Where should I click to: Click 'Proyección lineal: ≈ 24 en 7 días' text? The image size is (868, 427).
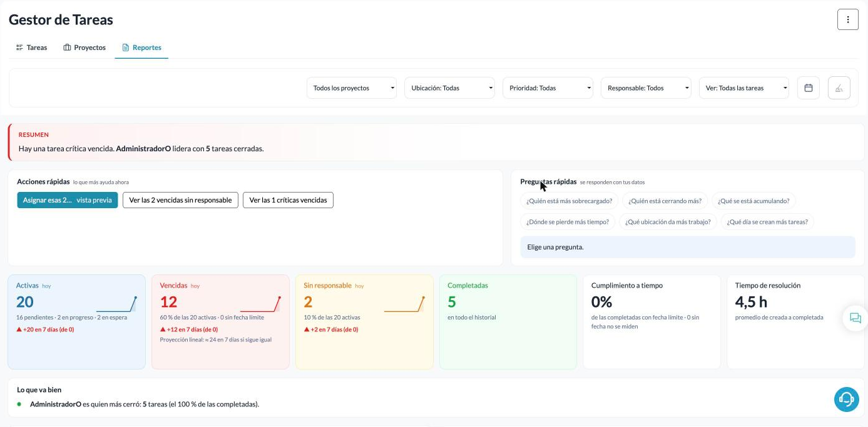(x=216, y=340)
